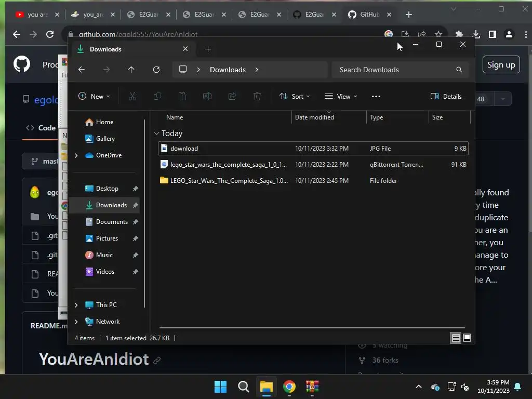
Task: Open a new Chrome tab
Action: pos(409,15)
